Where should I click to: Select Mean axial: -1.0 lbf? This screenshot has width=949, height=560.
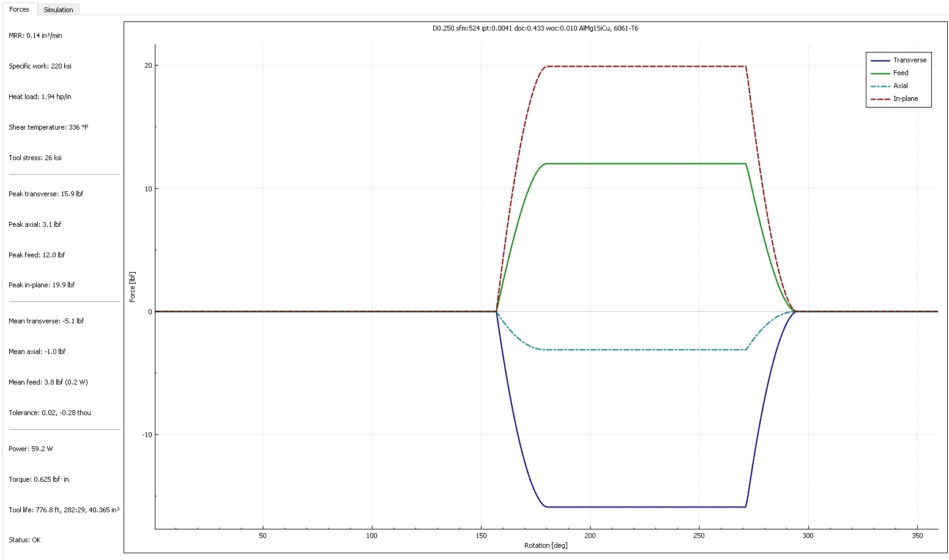37,352
